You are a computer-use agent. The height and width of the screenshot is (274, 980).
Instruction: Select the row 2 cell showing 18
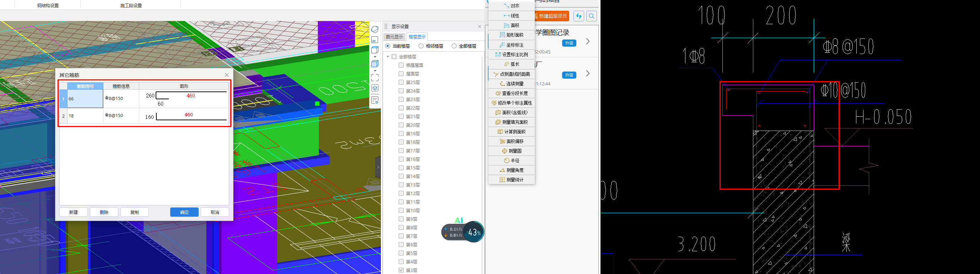pos(85,116)
